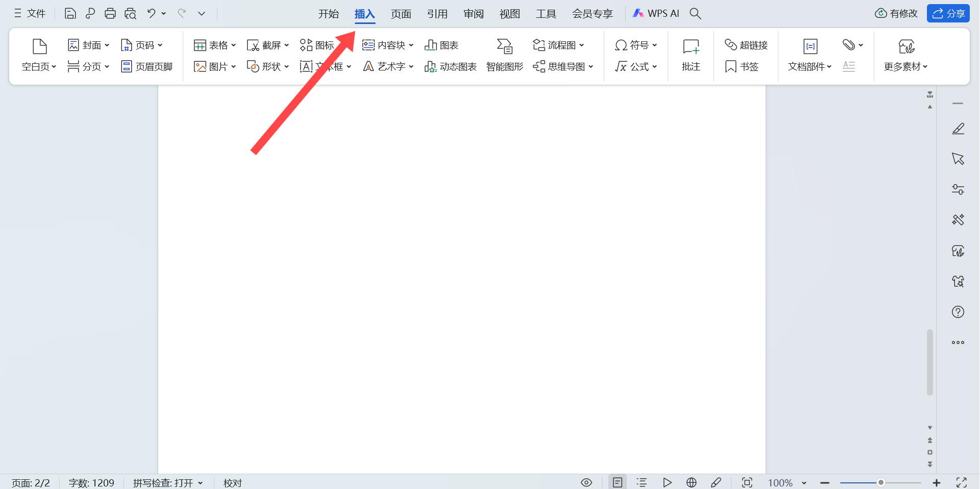Toggle eye protection mode in status bar

(x=586, y=482)
